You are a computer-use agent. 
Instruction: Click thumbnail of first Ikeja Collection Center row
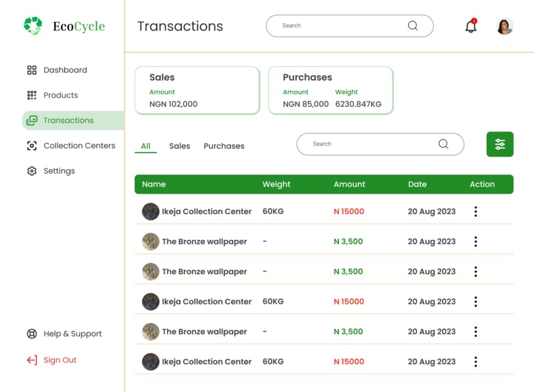(x=150, y=211)
